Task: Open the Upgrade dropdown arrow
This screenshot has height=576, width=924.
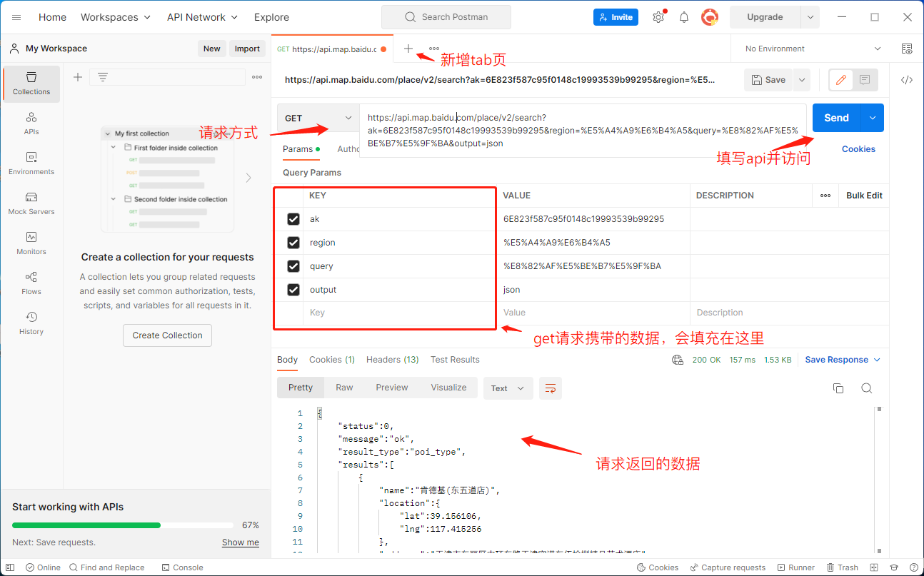Action: point(810,17)
